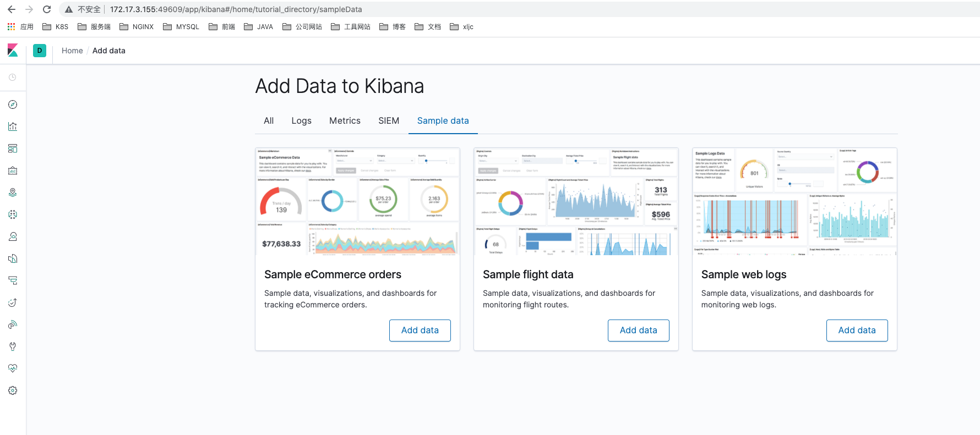Open Dev Tools wrench icon

click(x=13, y=346)
